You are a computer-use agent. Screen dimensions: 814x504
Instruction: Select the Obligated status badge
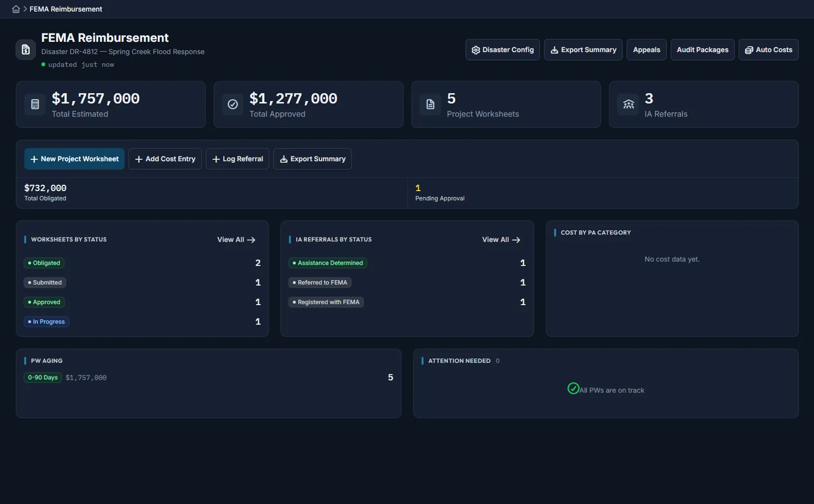click(x=44, y=263)
